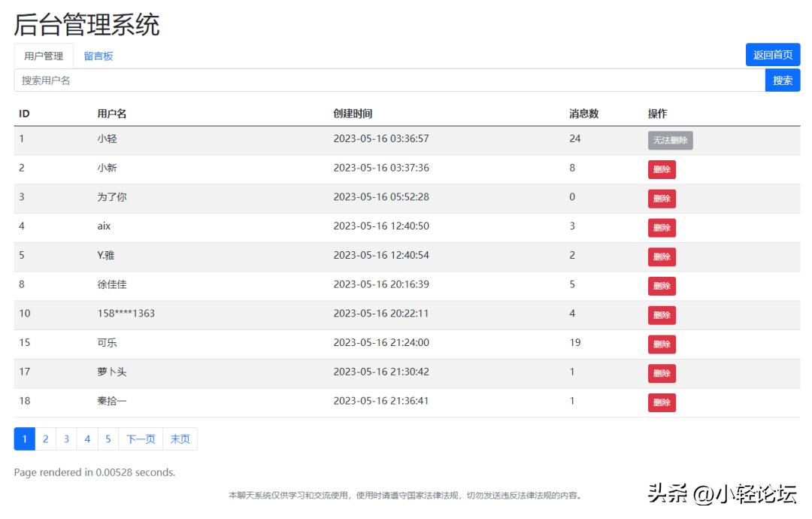Click the 搜索用户名 search input field

tap(301, 80)
